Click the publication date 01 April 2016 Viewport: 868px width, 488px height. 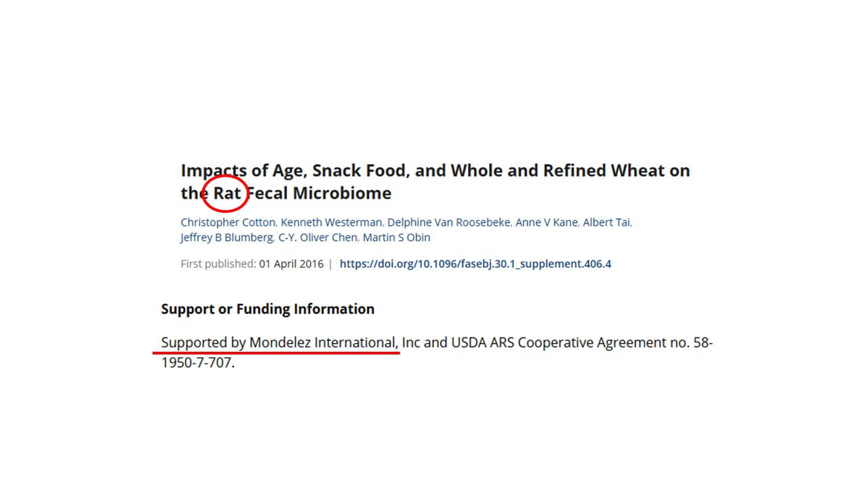[x=291, y=264]
